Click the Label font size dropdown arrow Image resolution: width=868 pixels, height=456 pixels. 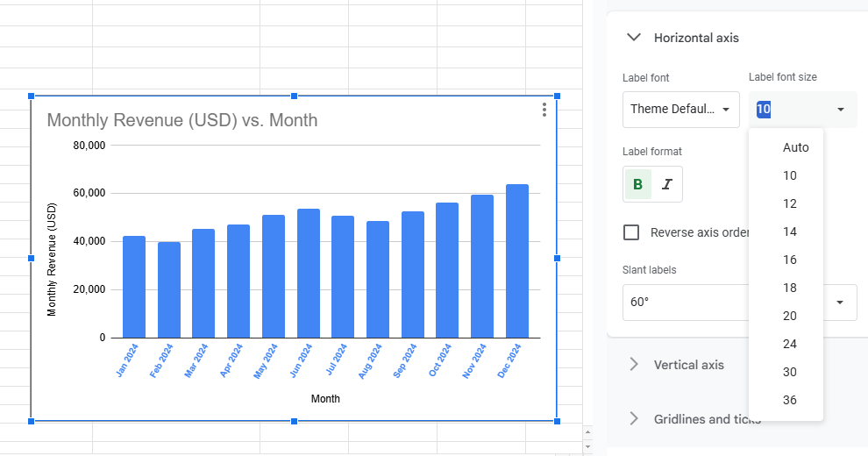pos(841,110)
